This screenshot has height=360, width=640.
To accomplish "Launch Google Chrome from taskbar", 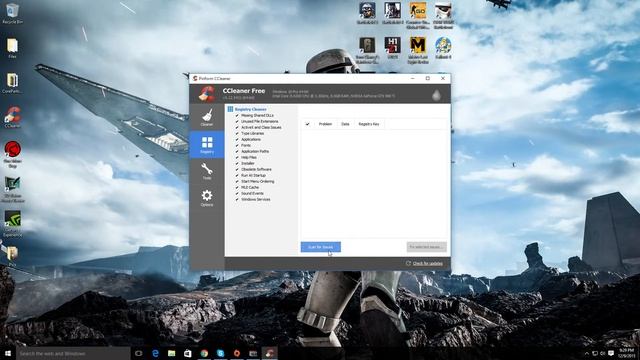I will (204, 353).
